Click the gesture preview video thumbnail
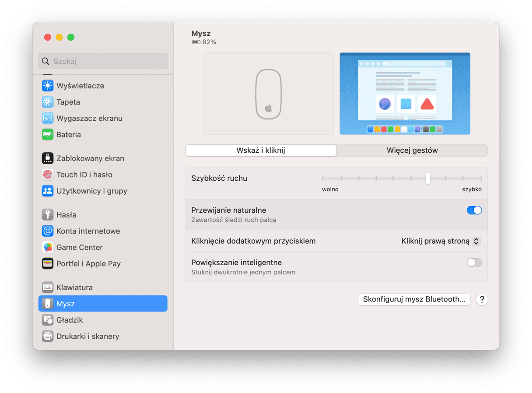This screenshot has width=532, height=393. click(x=405, y=94)
